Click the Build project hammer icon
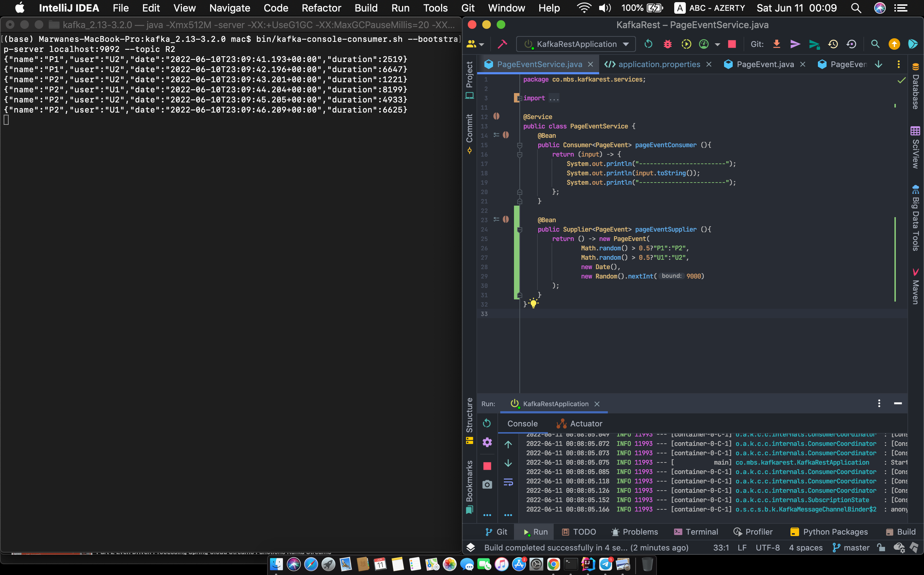 (x=502, y=44)
